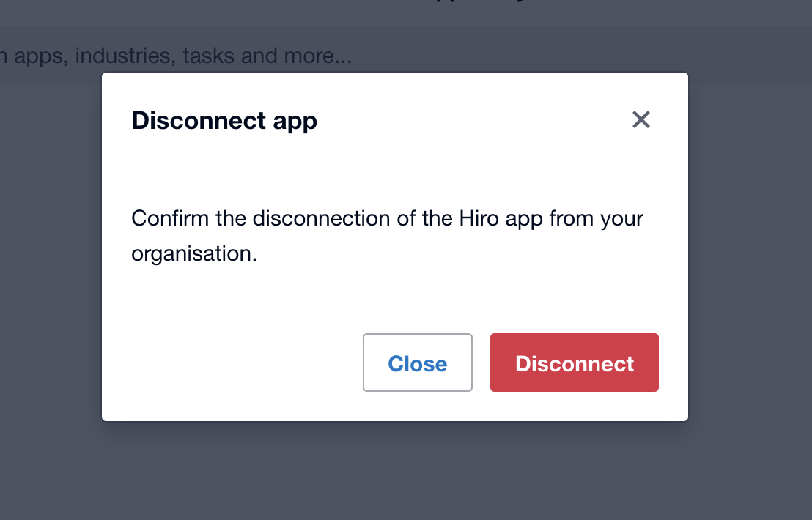This screenshot has width=812, height=520.
Task: Click the white "Disconnect" label on red button
Action: [x=575, y=364]
